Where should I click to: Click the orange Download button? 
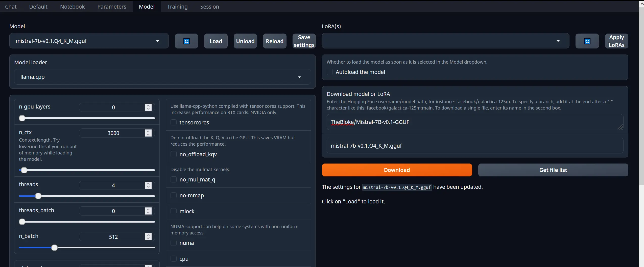[397, 170]
